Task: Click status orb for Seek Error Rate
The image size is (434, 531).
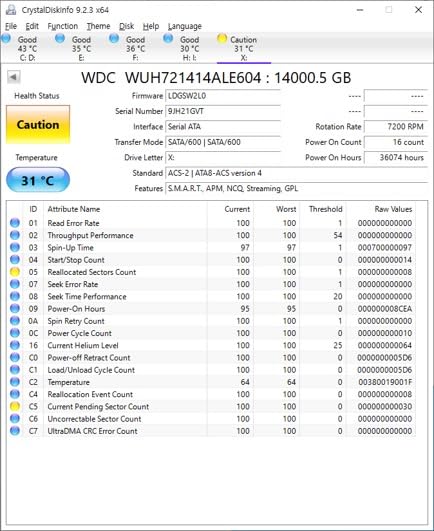Action: click(15, 284)
